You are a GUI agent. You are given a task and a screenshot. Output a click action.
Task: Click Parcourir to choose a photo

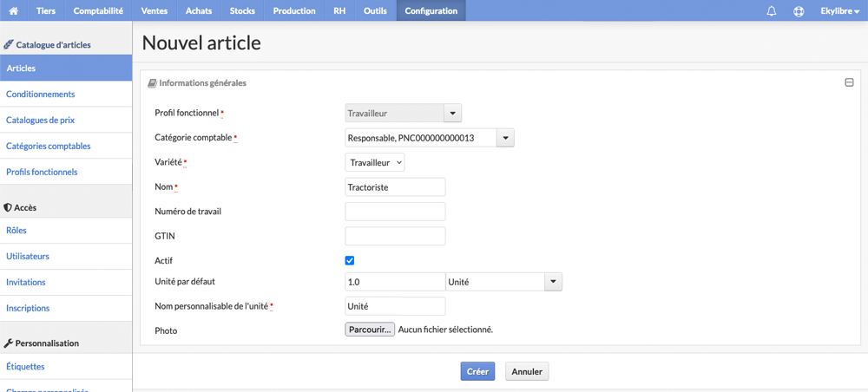tap(370, 330)
